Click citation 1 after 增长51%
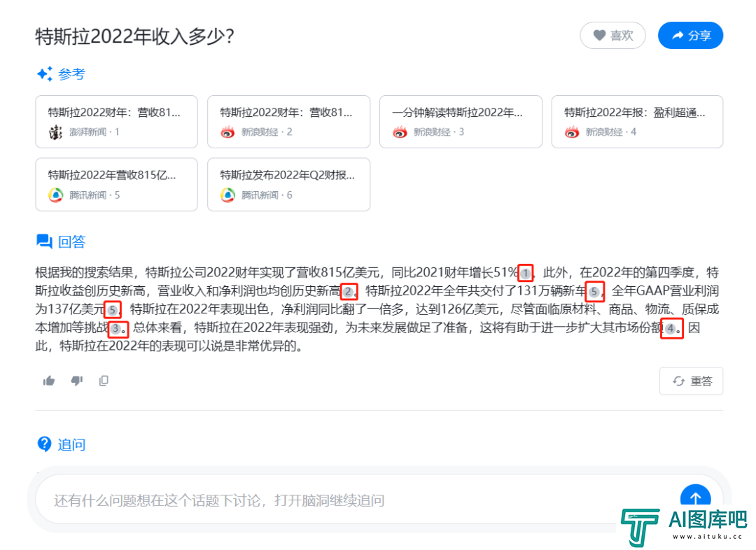 [526, 274]
